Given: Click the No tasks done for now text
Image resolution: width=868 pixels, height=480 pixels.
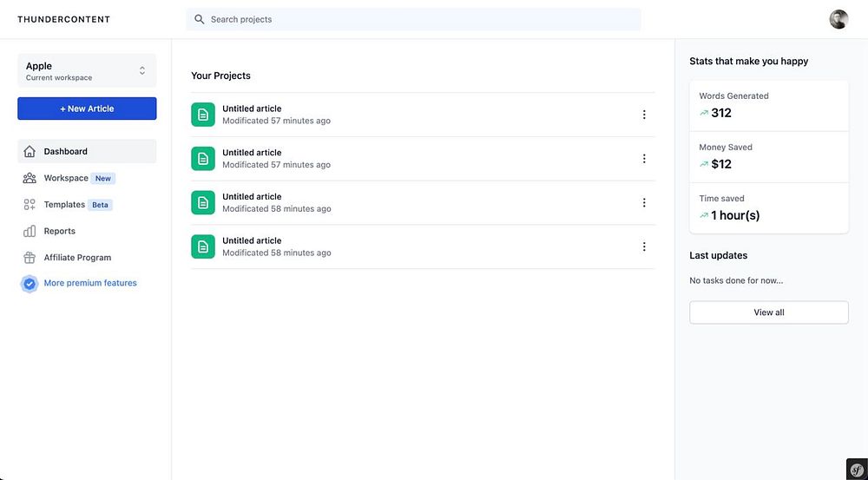Looking at the screenshot, I should tap(736, 280).
